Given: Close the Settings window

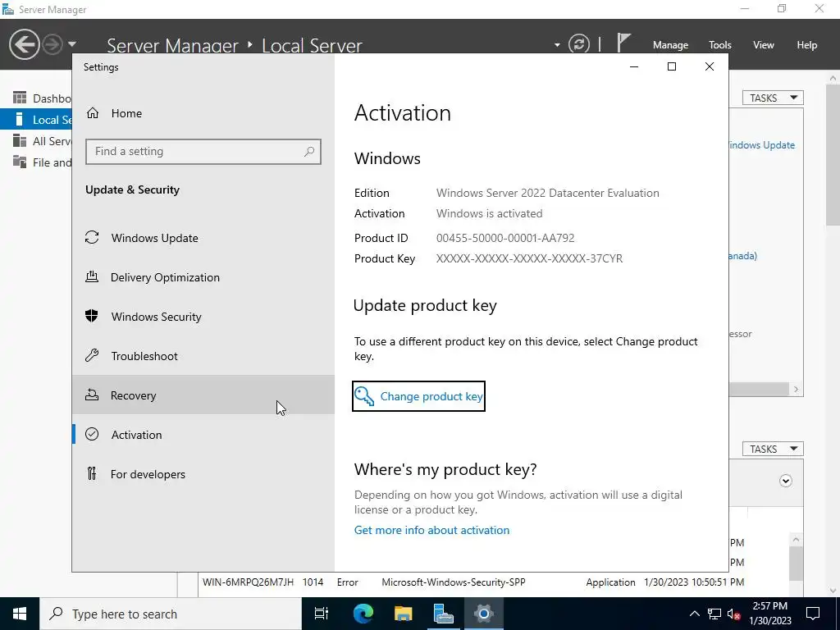Looking at the screenshot, I should point(710,66).
